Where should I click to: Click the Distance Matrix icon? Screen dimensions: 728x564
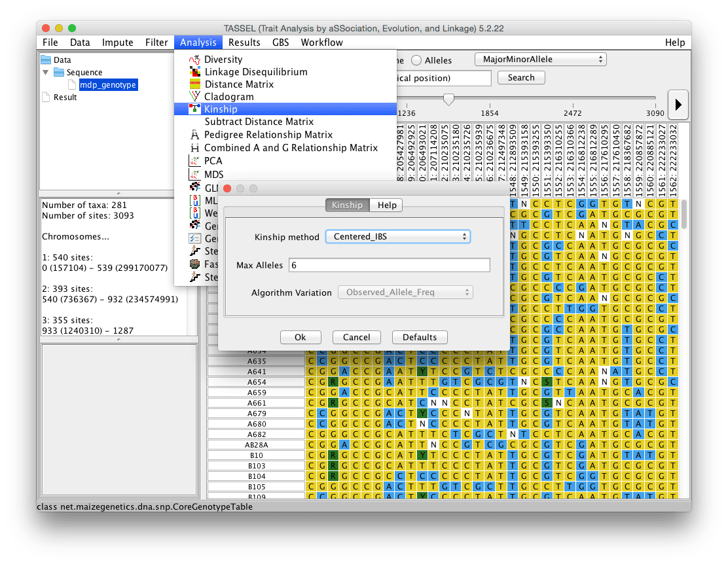coord(195,84)
